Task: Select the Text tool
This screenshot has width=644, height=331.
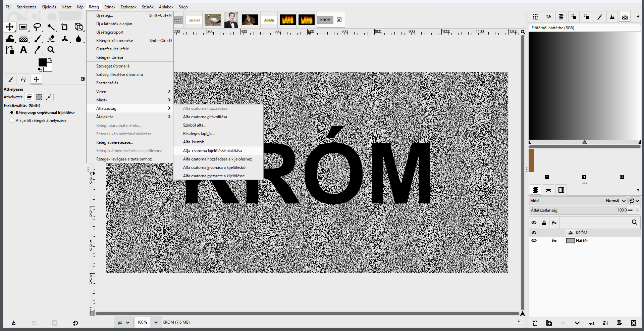Action: (x=23, y=50)
